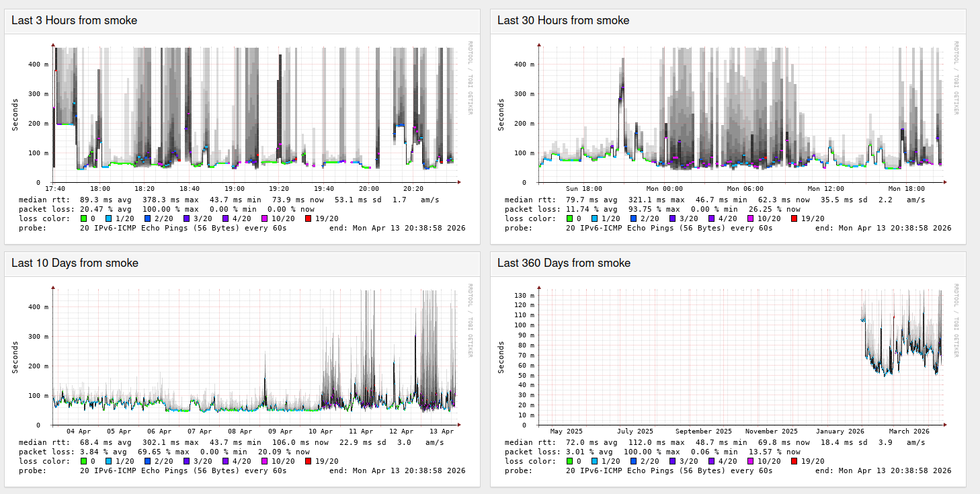Click the "19:00" time label on the 3 Hours graph
Image resolution: width=980 pixels, height=494 pixels.
click(x=235, y=189)
